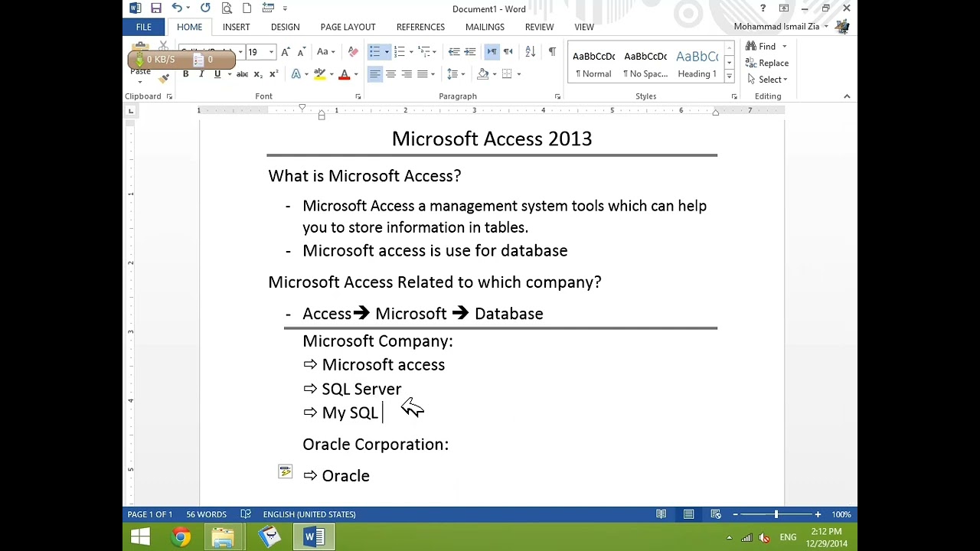Increase paragraph indent
This screenshot has width=980, height=551.
coord(470,52)
